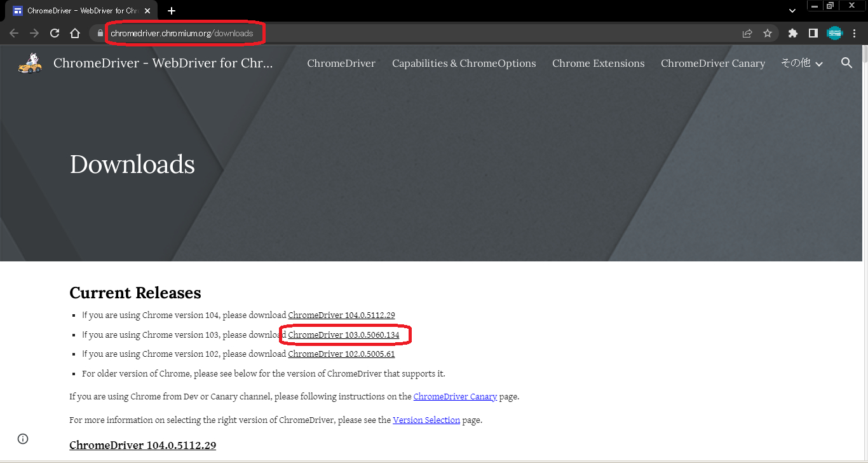Open the Extensions puzzle icon
The image size is (868, 463).
792,34
